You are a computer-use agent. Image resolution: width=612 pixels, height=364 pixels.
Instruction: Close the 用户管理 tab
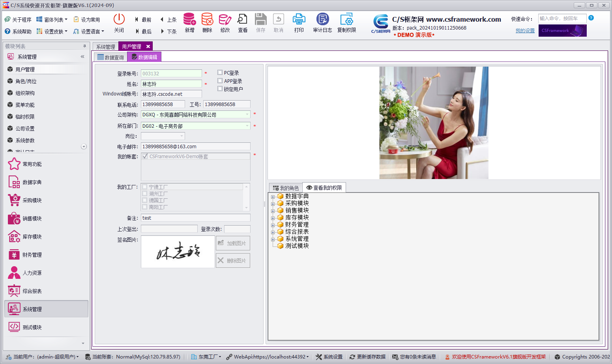tap(148, 47)
